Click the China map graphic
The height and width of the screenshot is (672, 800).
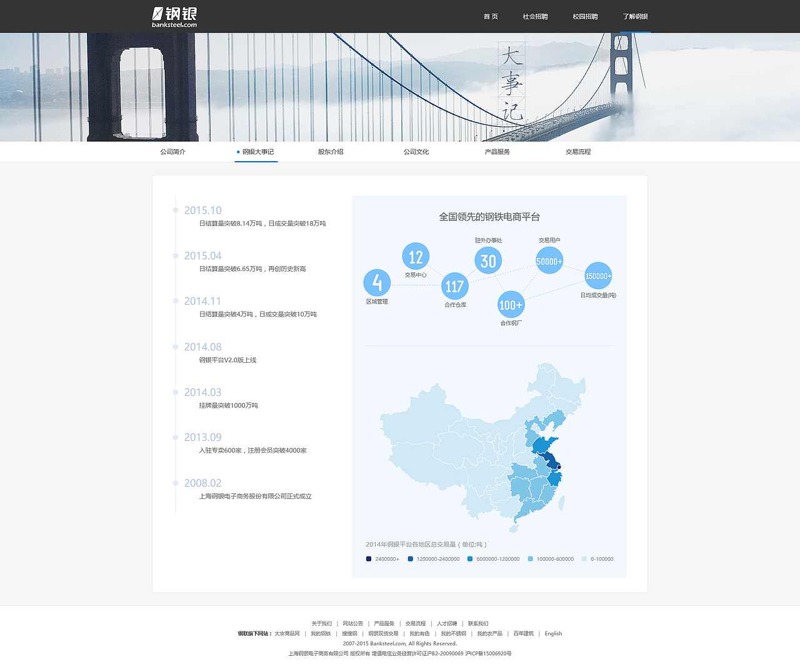pyautogui.click(x=483, y=447)
